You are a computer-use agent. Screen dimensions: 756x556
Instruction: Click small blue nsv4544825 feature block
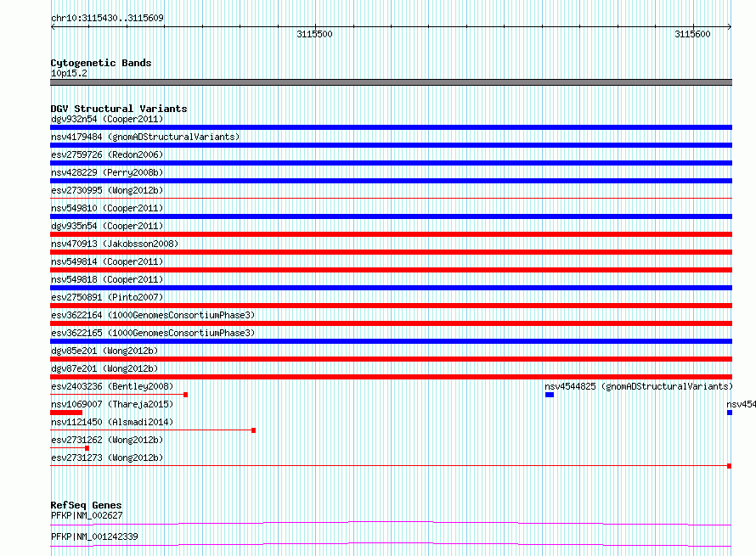pos(550,395)
